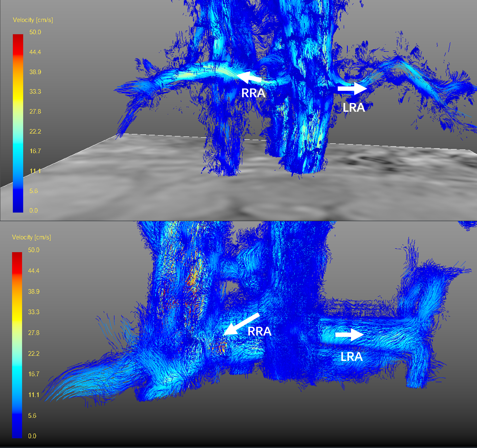Viewport: 477px width, 448px height.
Task: Click the white LRA arrow in bottom panel
Action: (349, 335)
